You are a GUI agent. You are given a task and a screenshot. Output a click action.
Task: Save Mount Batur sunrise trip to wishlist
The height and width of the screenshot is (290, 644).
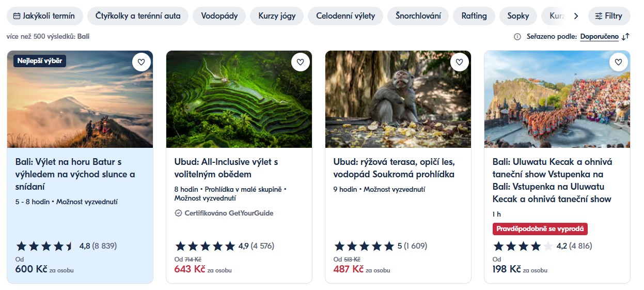tap(142, 63)
